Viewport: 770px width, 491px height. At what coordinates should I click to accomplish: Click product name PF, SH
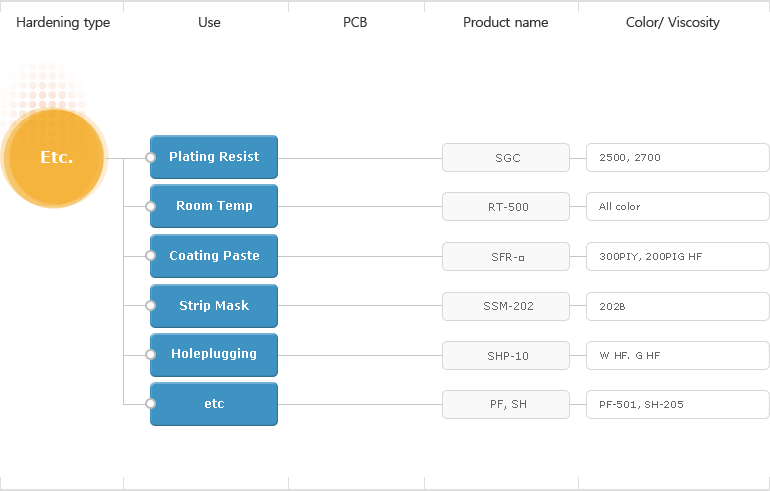(x=506, y=405)
